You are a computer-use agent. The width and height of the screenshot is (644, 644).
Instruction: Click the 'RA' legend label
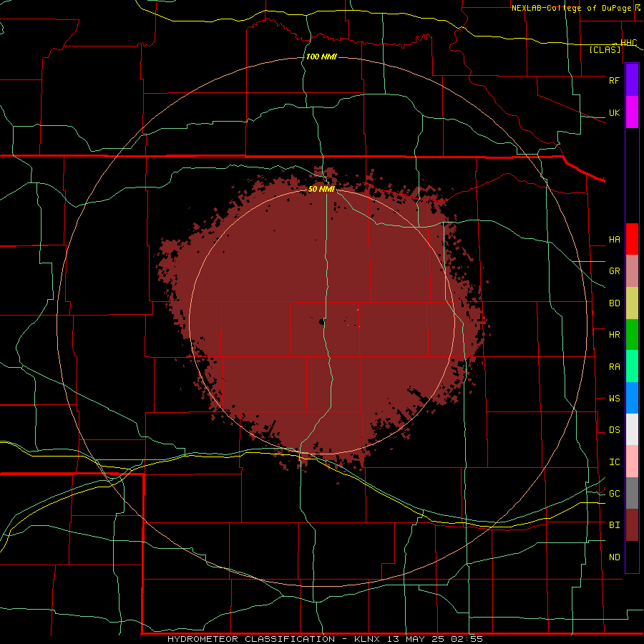(614, 367)
